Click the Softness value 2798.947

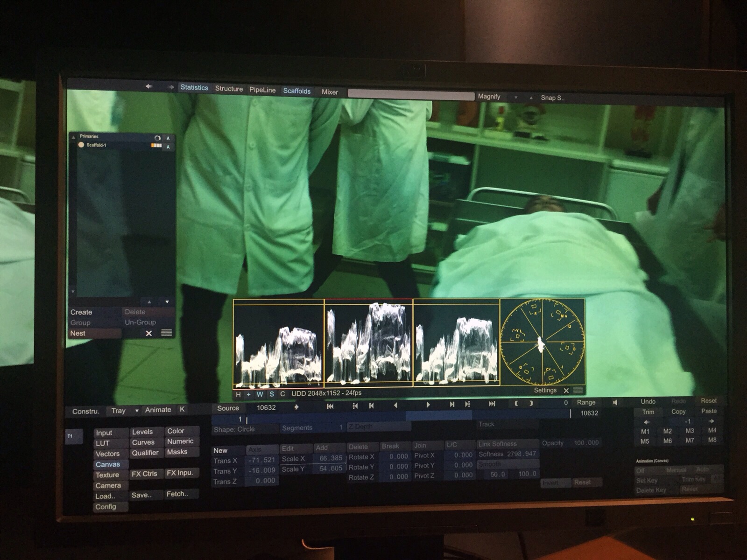[x=521, y=454]
